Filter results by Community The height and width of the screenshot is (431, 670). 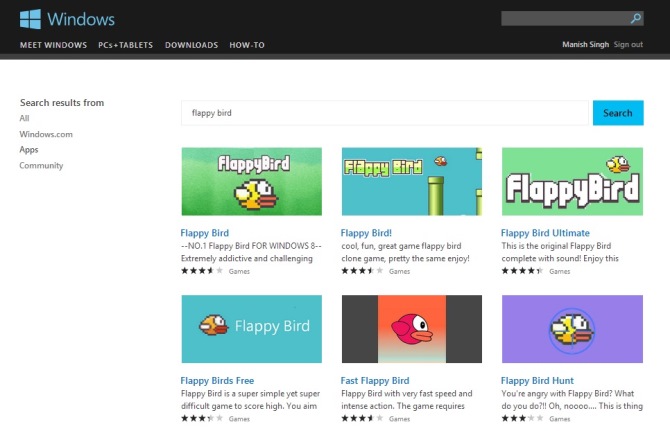pos(41,166)
